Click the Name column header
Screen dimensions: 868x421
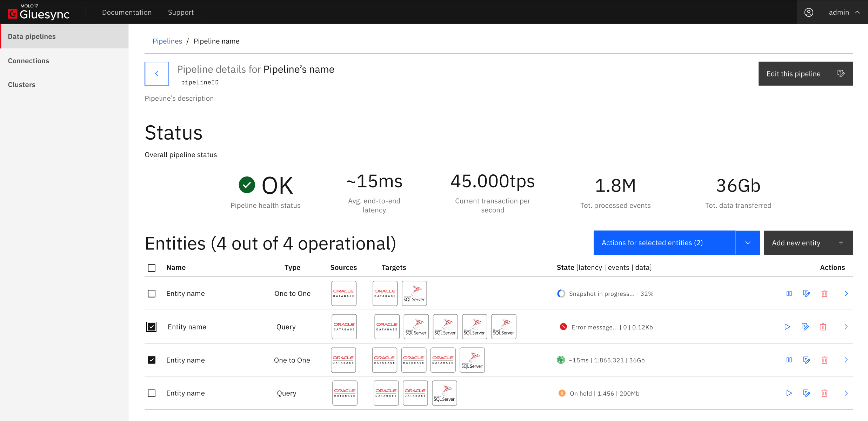pyautogui.click(x=176, y=267)
